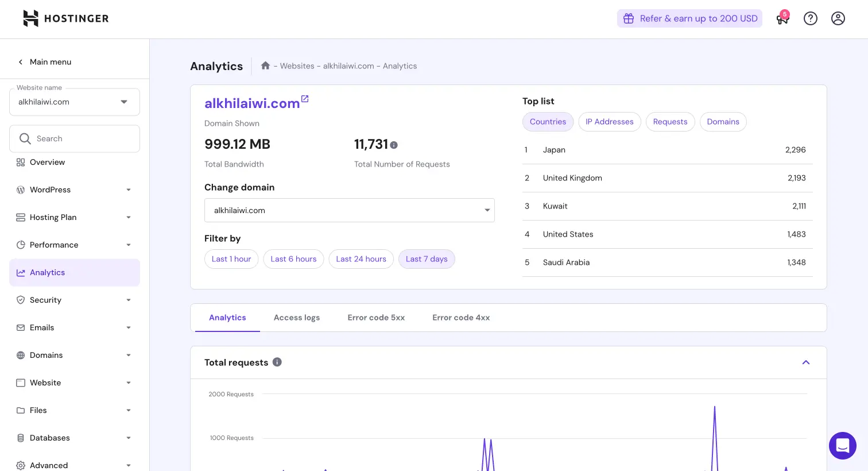Click the Emails envelope icon
The width and height of the screenshot is (868, 471).
21,327
